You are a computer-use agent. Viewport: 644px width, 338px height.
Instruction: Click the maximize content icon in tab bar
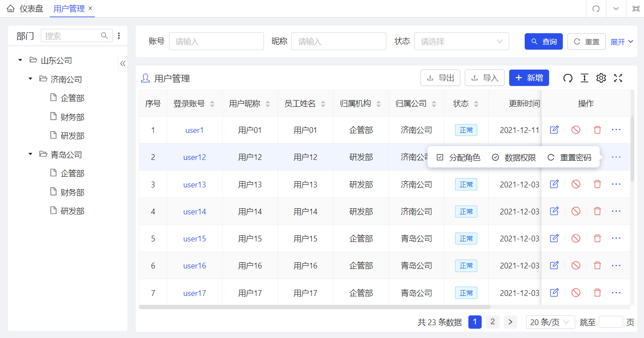coord(636,9)
